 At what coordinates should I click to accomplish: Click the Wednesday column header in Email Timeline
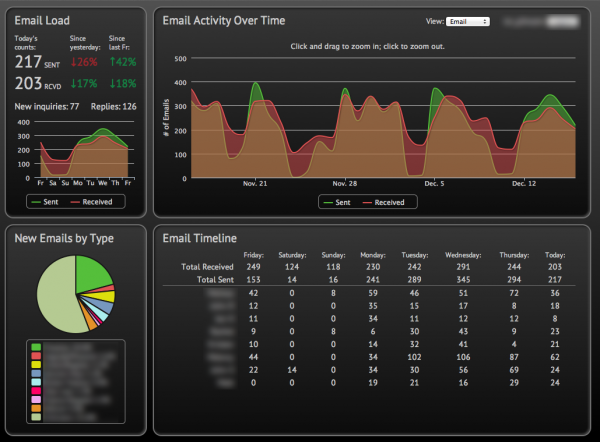462,255
